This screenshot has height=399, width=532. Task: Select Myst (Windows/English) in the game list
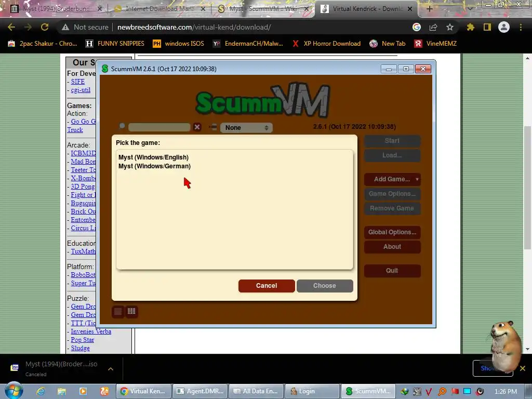[153, 157]
